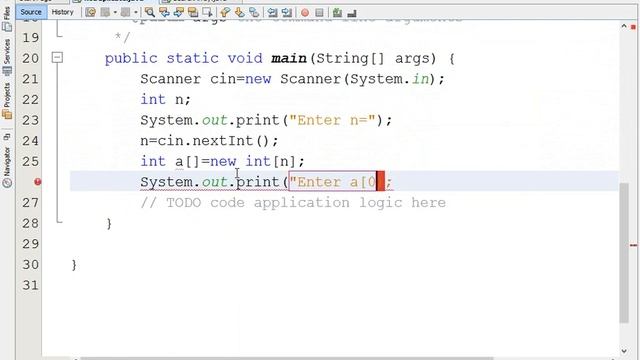Click "Scanner cin=new Scanner" on line 21

pyautogui.click(x=240, y=79)
